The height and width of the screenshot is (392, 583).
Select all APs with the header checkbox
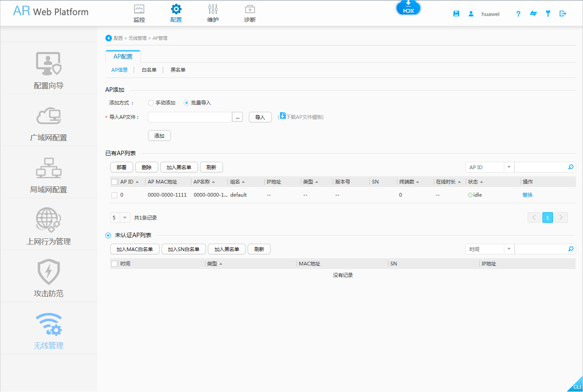(x=114, y=181)
